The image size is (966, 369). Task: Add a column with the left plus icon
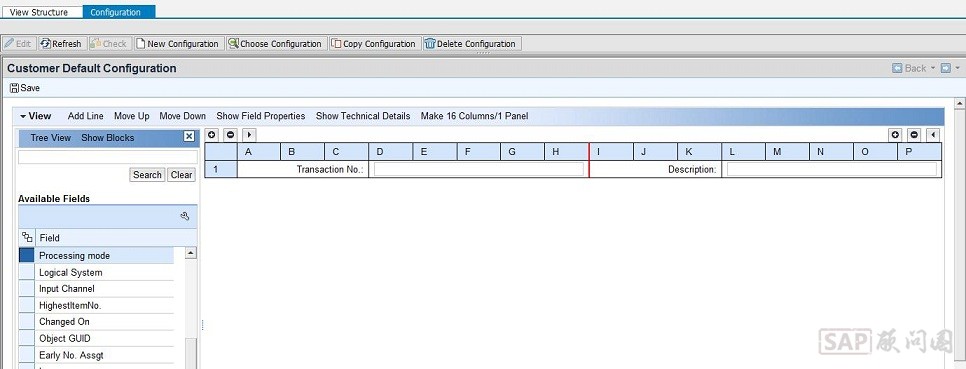211,135
